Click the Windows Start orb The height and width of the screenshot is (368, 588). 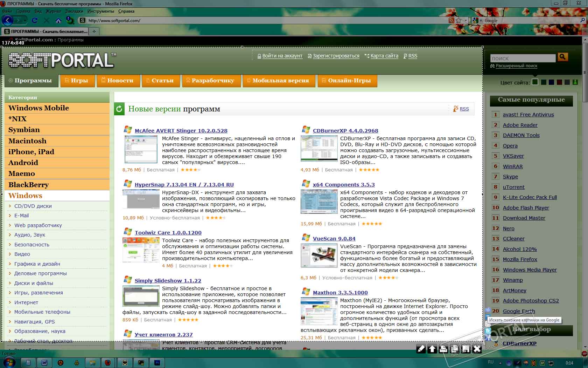click(x=9, y=362)
